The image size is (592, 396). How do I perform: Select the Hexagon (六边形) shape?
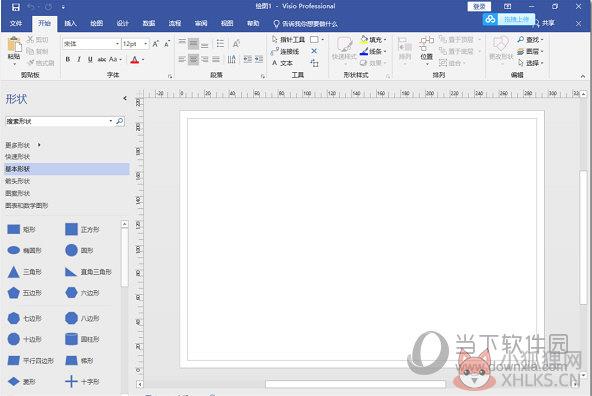(x=82, y=293)
